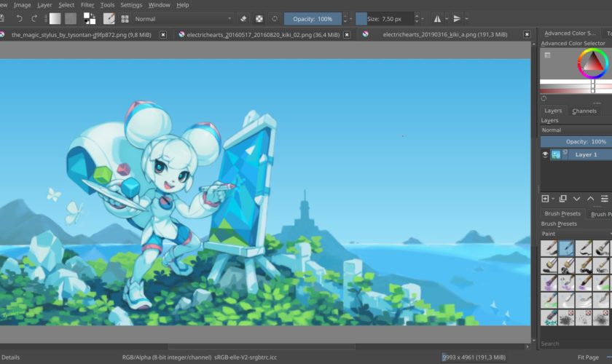Viewport: 612px width, 364px height.
Task: Add a new paint layer
Action: (x=545, y=198)
